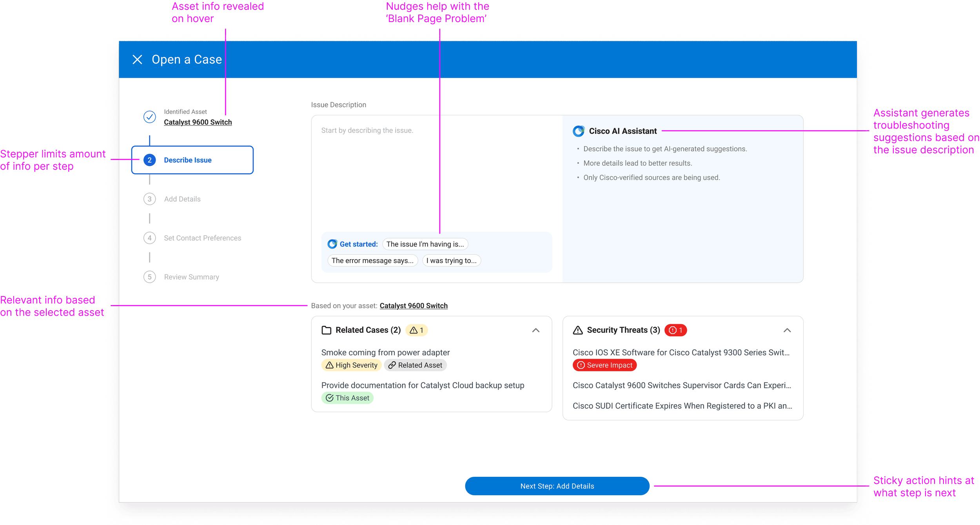Screen dimensions: 980x525
Task: Open Catalyst Cloud backup setup documentation case
Action: tap(423, 385)
